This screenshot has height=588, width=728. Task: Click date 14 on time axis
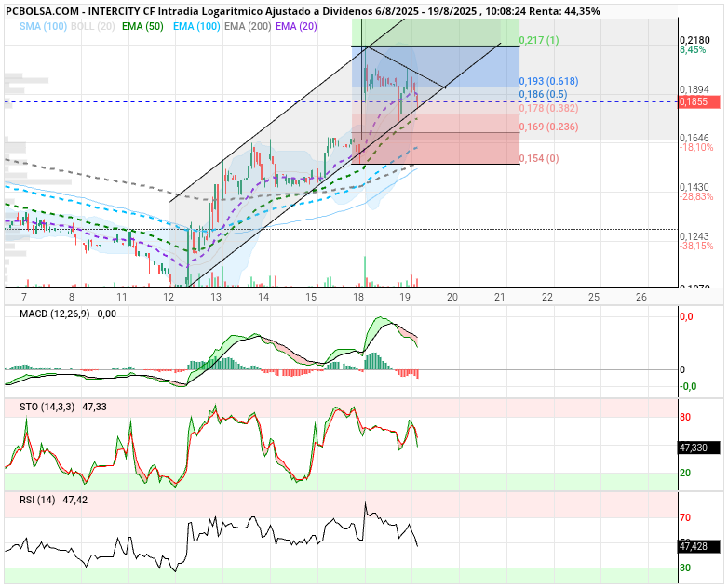pyautogui.click(x=263, y=297)
